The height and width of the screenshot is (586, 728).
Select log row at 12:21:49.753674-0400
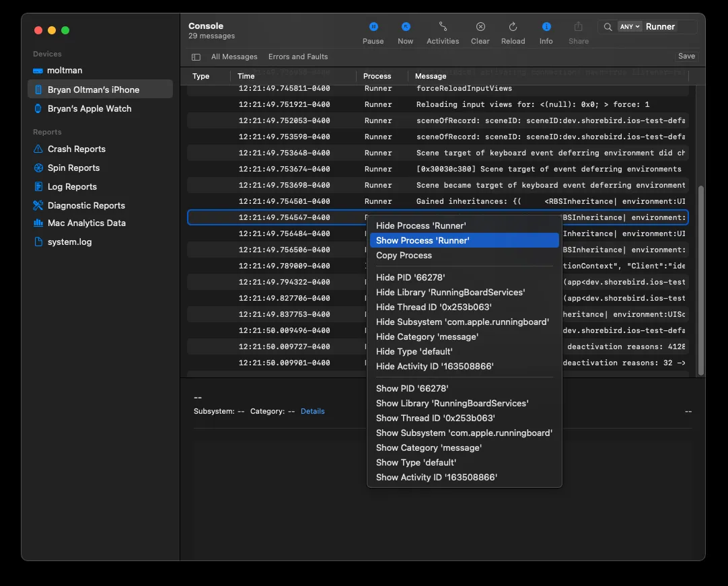click(437, 169)
